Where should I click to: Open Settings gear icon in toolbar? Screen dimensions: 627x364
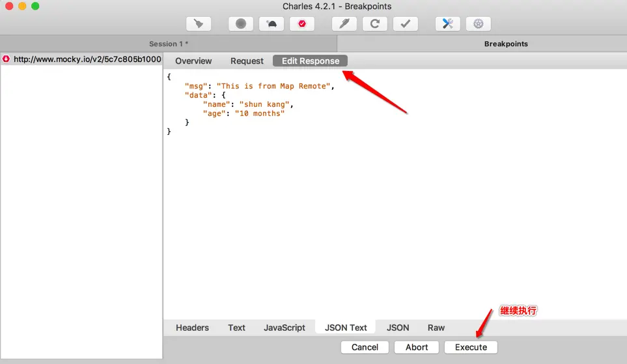pos(479,24)
